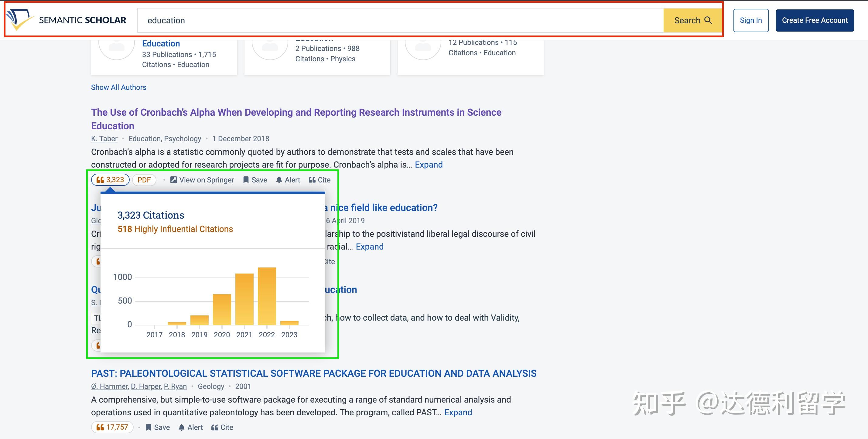Image resolution: width=868 pixels, height=439 pixels.
Task: Open the Sign In button
Action: 750,21
